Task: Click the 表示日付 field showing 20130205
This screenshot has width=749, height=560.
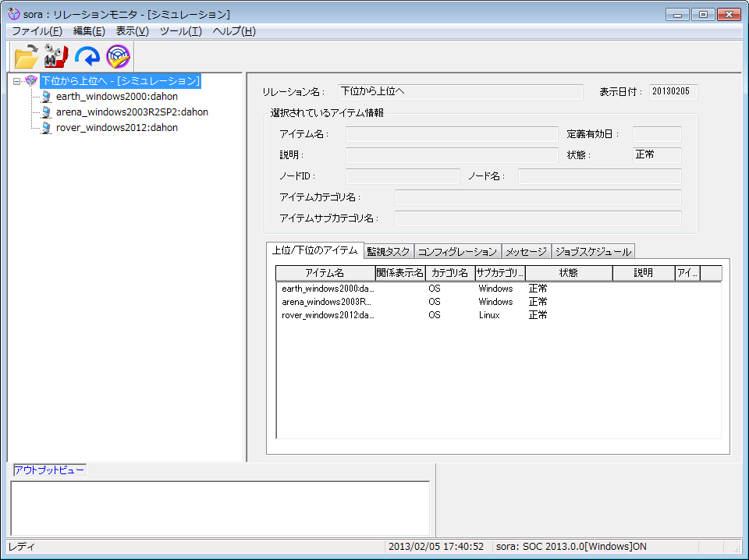Action: pos(673,92)
